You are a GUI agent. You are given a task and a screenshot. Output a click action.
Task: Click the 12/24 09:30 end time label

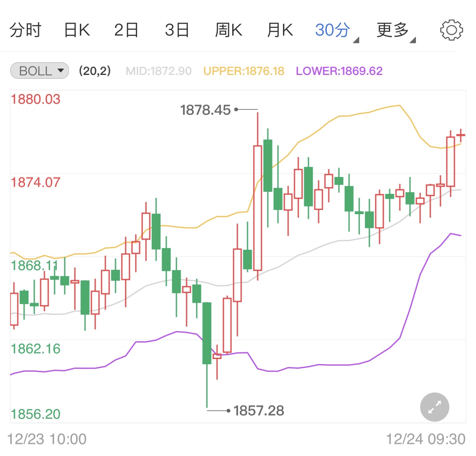click(x=426, y=439)
